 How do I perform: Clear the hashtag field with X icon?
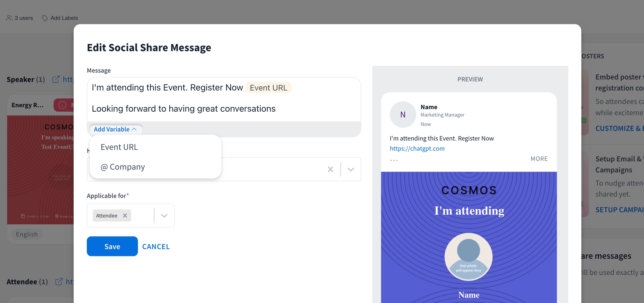[330, 169]
